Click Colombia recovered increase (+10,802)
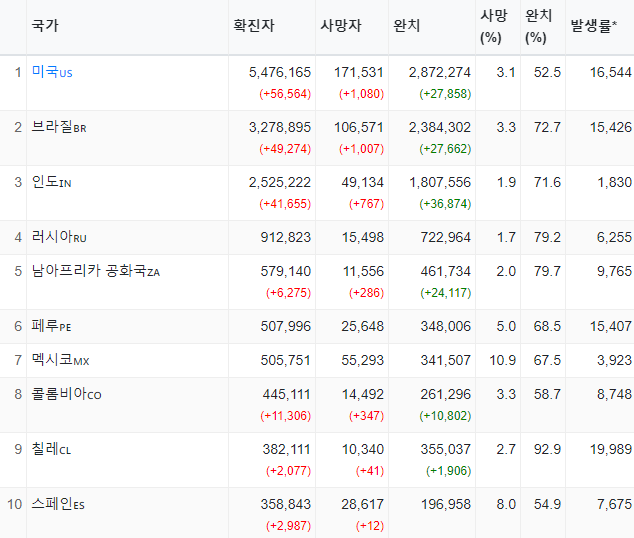The height and width of the screenshot is (538, 634). (x=445, y=416)
